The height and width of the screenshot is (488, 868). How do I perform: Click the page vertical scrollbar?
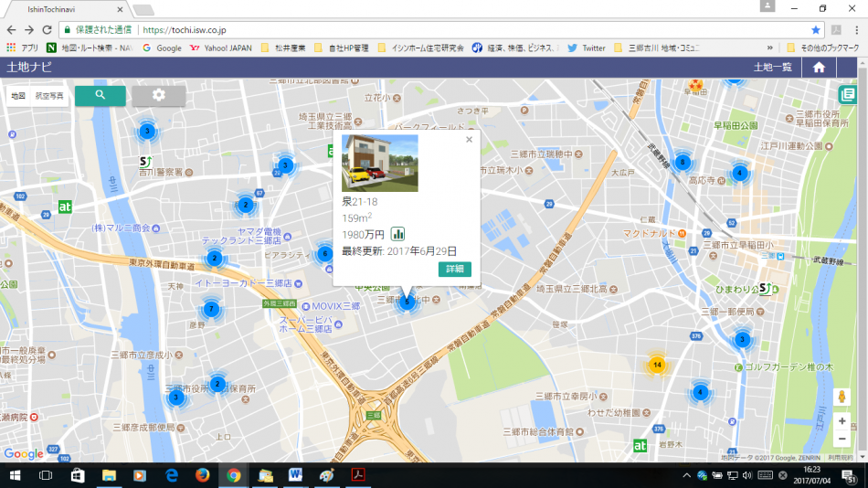[863, 260]
